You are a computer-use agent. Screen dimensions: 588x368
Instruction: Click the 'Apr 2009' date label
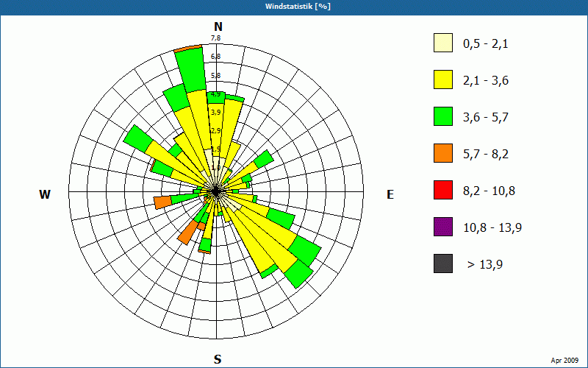pyautogui.click(x=564, y=361)
